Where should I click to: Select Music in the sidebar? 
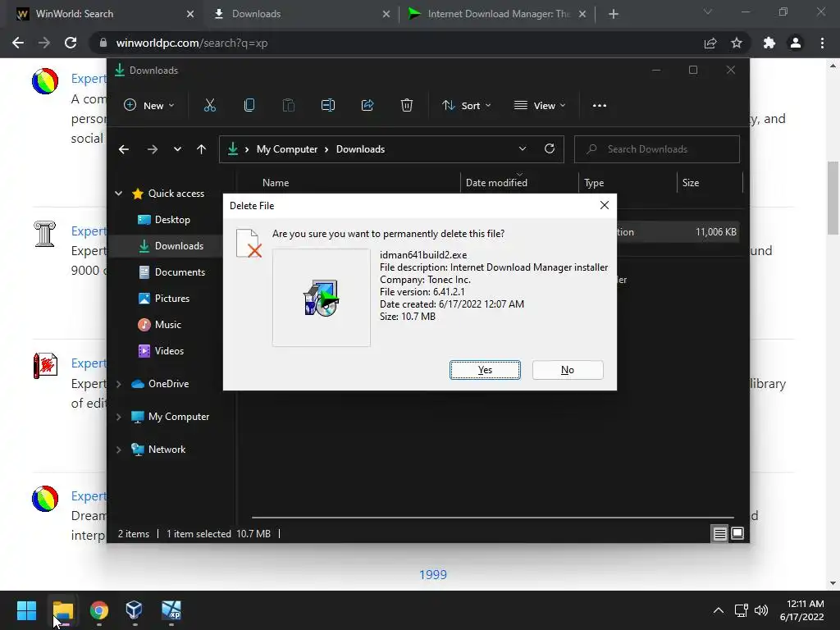point(167,325)
